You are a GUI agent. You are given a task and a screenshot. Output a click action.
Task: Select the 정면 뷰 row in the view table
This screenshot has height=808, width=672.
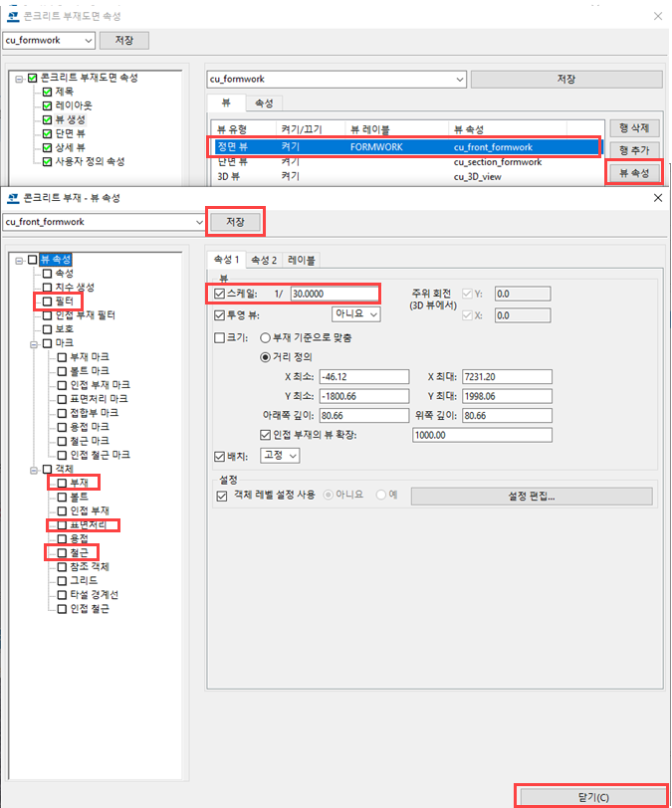(407, 147)
